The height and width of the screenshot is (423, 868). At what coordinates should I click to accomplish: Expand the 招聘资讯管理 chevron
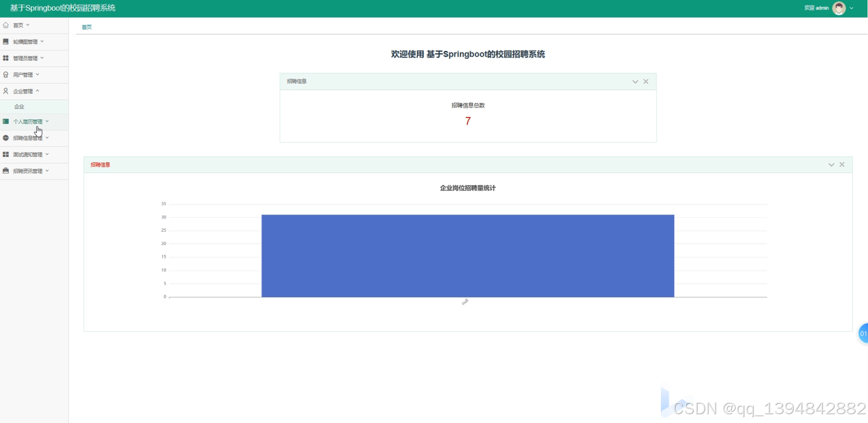(x=47, y=171)
